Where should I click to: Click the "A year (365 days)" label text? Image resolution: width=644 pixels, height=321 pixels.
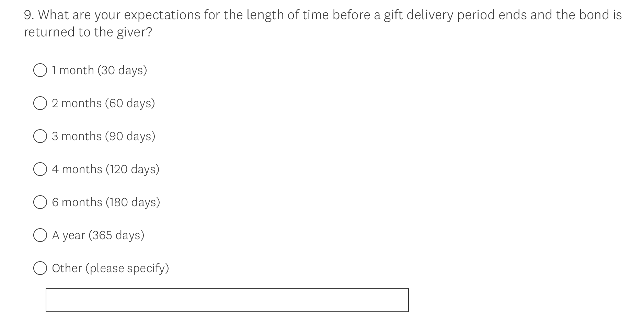[x=98, y=235]
